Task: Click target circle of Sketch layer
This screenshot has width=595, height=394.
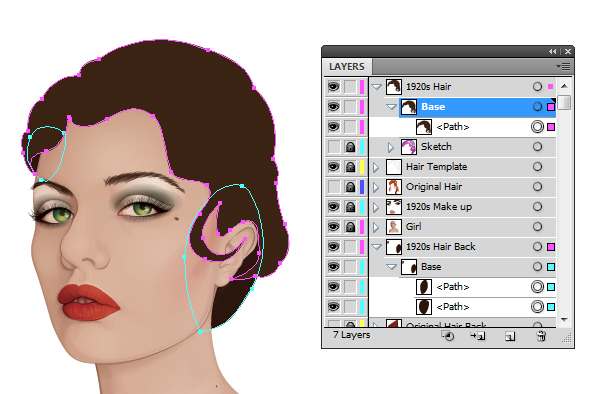Action: point(537,147)
